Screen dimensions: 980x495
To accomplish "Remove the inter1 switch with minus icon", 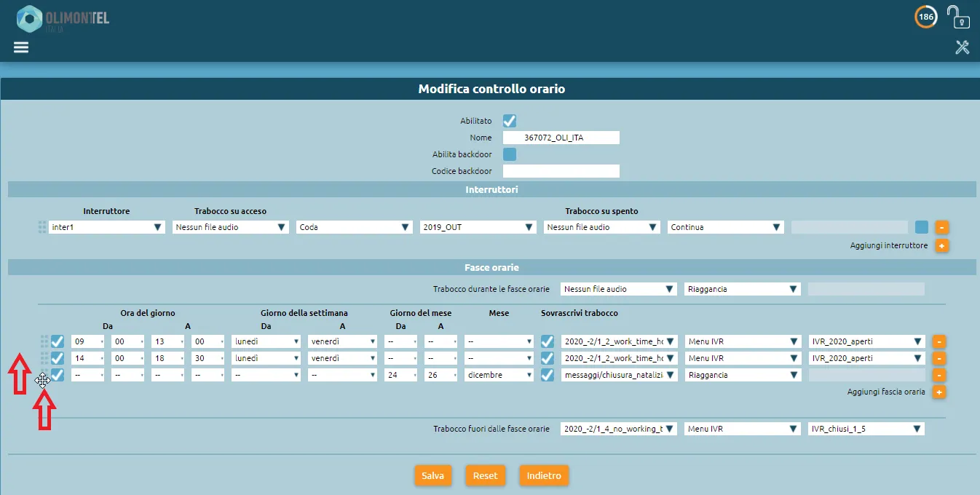I will tap(941, 227).
